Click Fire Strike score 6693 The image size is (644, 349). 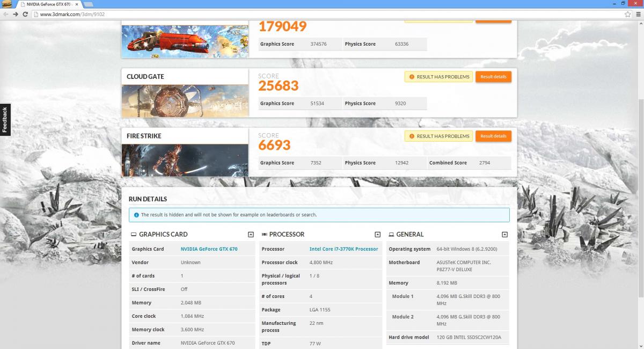click(x=274, y=145)
